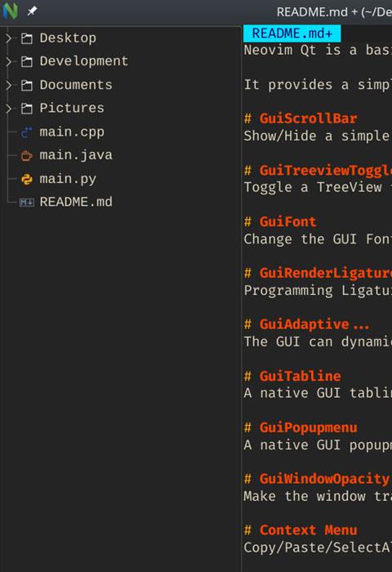Expand the Desktop folder chevron
The width and height of the screenshot is (392, 572).
click(x=9, y=38)
